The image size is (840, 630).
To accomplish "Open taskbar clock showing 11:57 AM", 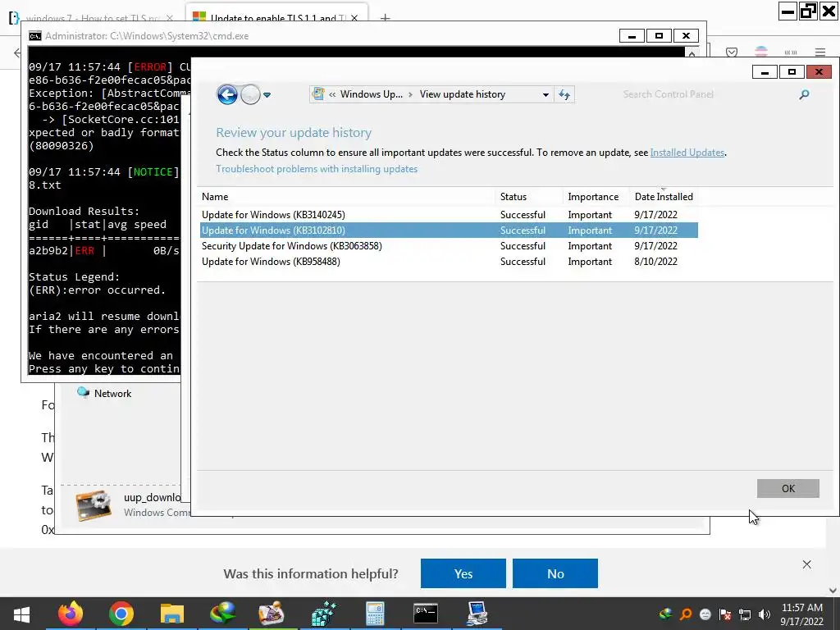I will (801, 614).
